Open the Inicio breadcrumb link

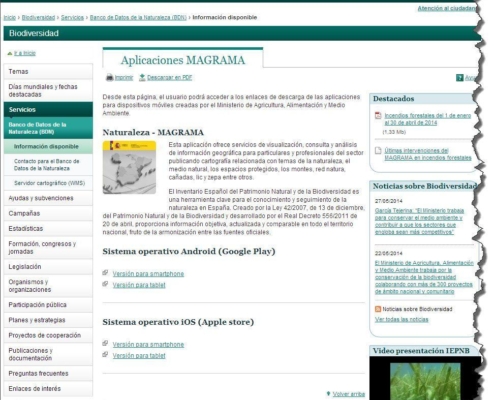pyautogui.click(x=10, y=17)
